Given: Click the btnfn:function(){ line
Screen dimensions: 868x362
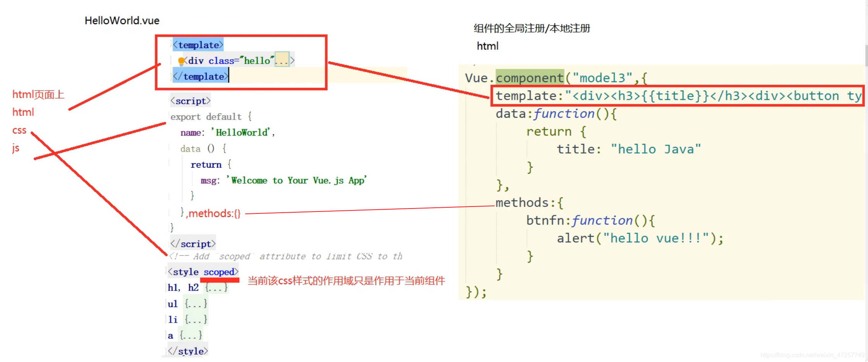Looking at the screenshot, I should (591, 221).
